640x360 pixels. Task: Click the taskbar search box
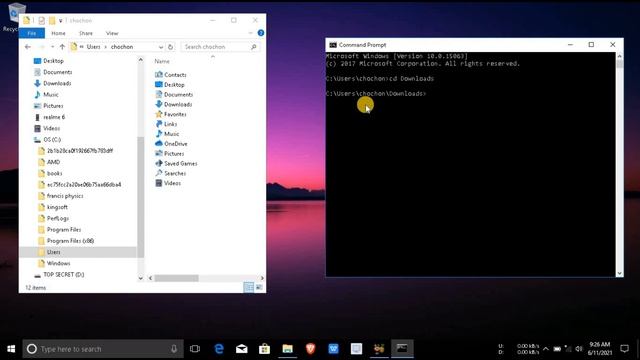tap(103, 349)
